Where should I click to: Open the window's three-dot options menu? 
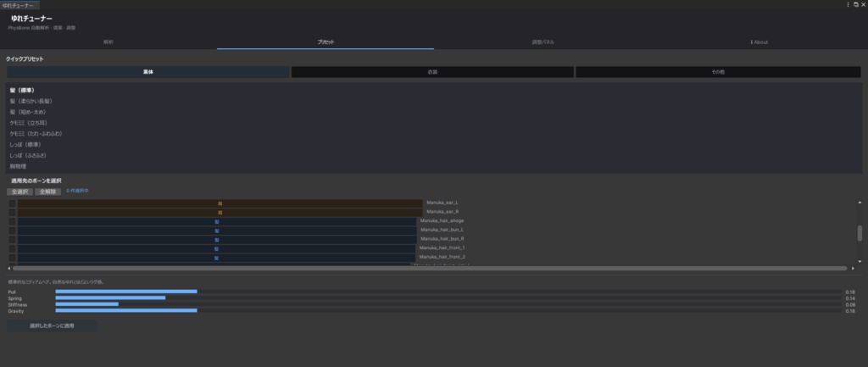coord(848,4)
